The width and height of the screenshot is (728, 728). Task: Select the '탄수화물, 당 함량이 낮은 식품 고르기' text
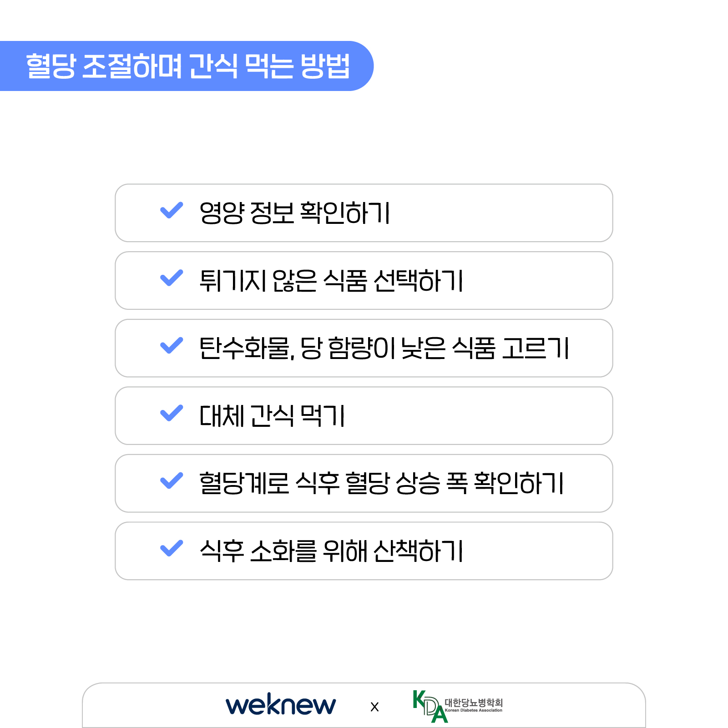pos(384,349)
